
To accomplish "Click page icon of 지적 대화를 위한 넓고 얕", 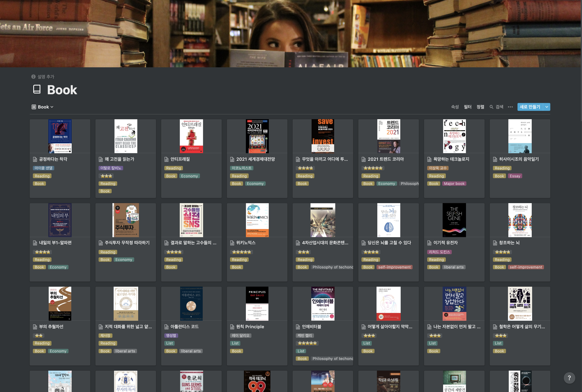I will click(x=101, y=327).
